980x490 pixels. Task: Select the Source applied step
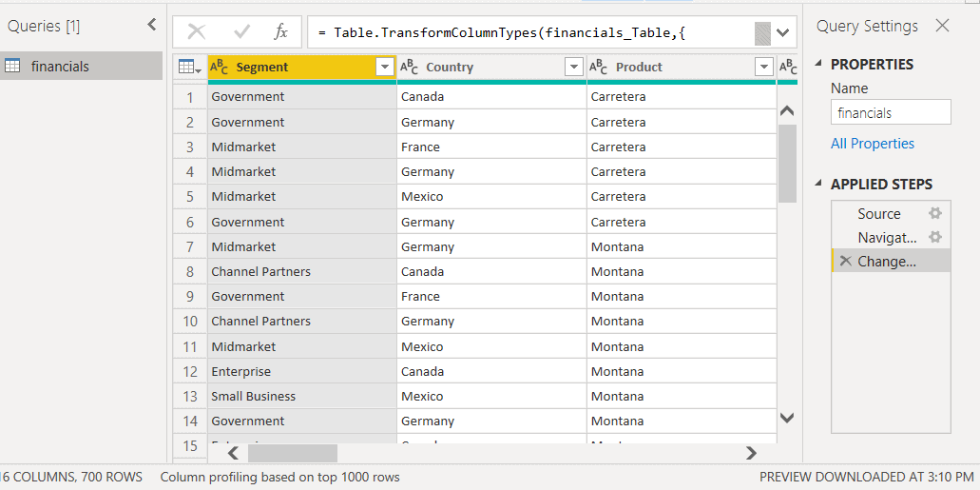(x=891, y=214)
